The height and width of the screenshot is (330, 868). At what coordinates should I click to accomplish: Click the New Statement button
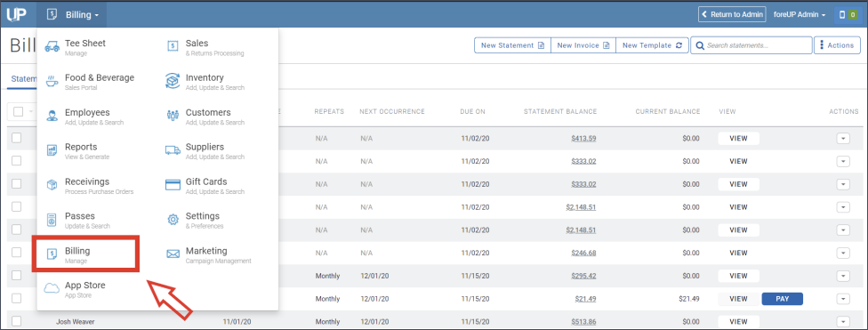[512, 45]
